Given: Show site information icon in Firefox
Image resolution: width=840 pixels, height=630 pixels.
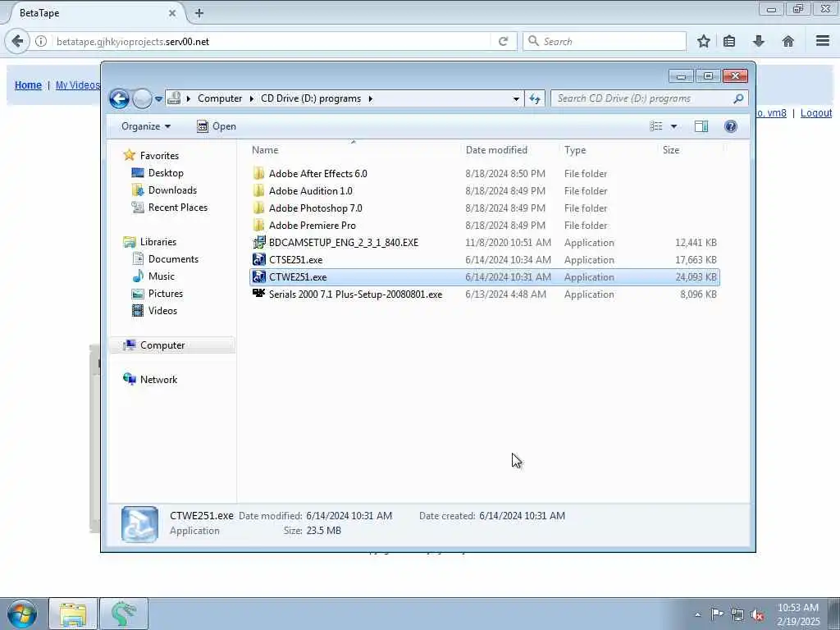Looking at the screenshot, I should coord(41,41).
